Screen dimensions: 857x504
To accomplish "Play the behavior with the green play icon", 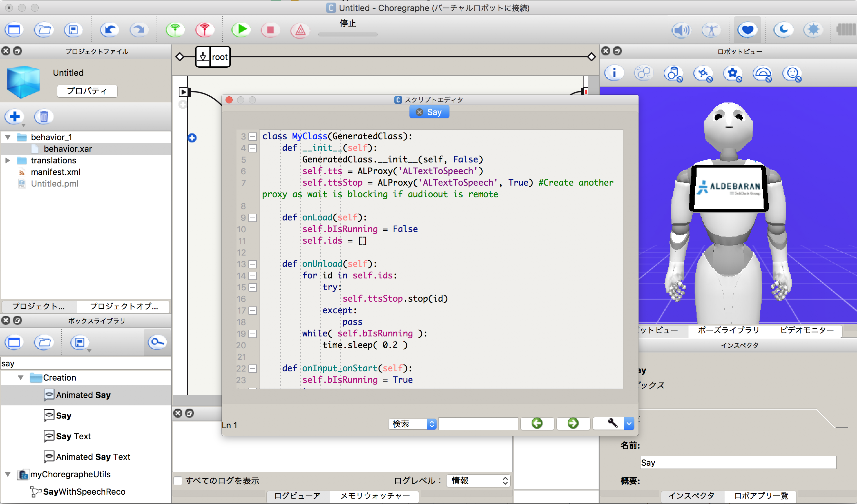I will tap(241, 30).
